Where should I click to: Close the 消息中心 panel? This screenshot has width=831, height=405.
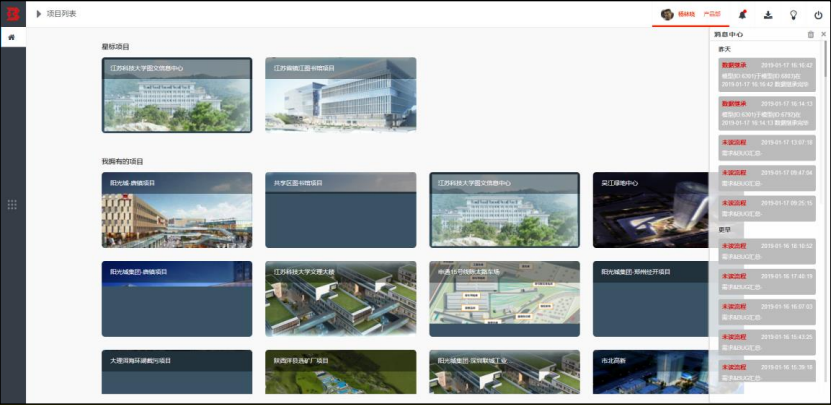coord(824,34)
